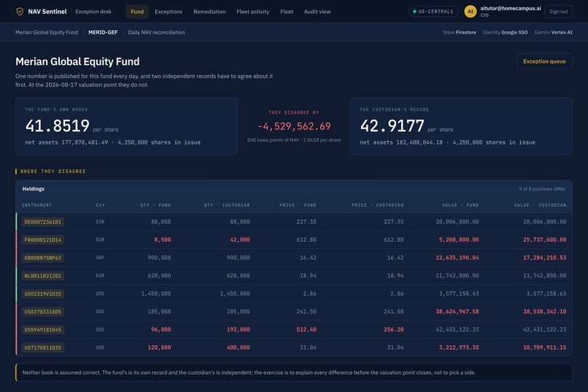Screen dimensions: 588x392
Task: Select instrument tag DE0007236101
Action: (43, 222)
